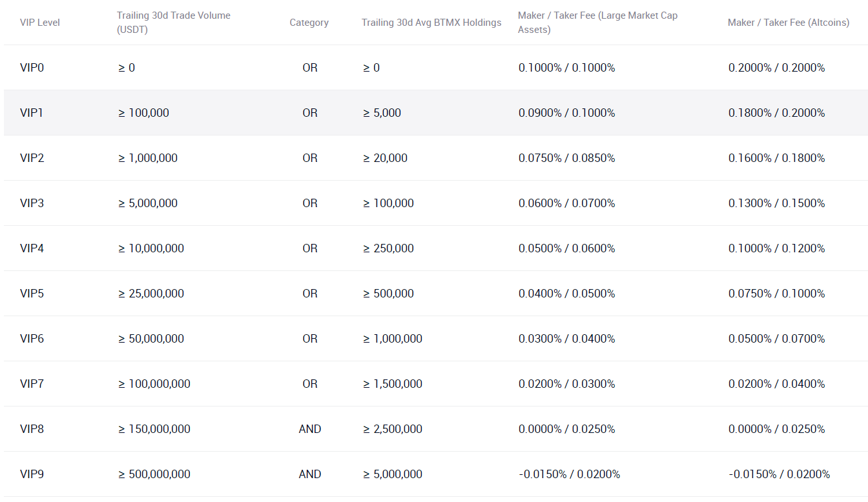Click VIP2 large cap fee 0.0750% / 0.0850%
The image size is (868, 502).
[566, 158]
